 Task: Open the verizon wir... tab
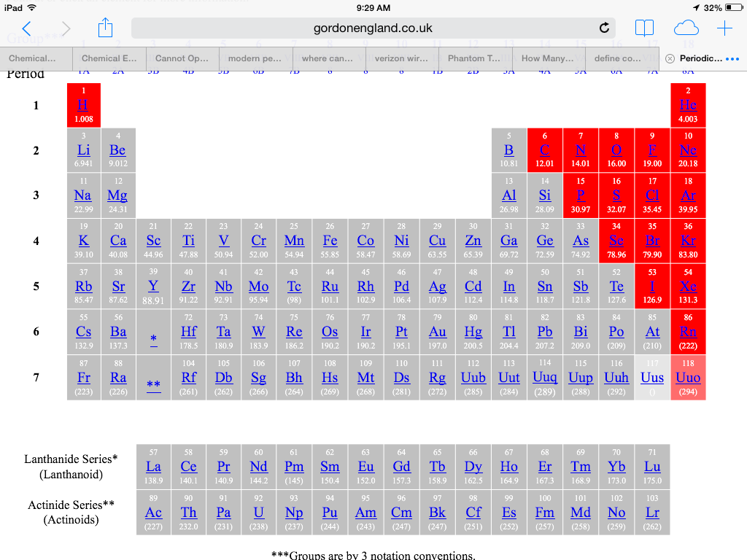[x=401, y=58]
